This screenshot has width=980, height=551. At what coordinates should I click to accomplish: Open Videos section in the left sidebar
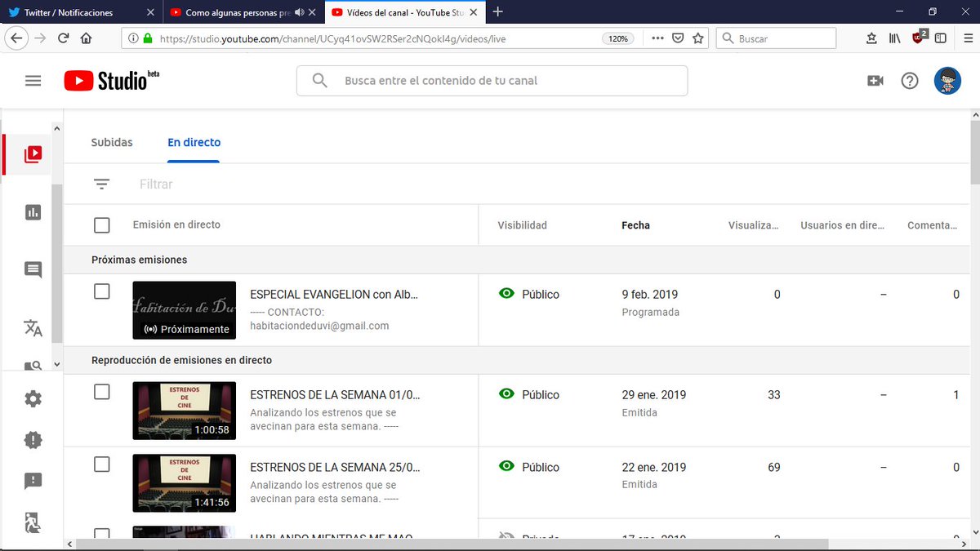pyautogui.click(x=33, y=153)
